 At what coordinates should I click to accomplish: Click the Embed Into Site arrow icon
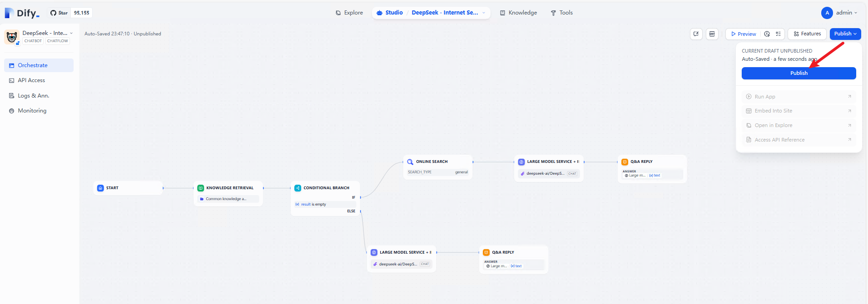click(849, 111)
